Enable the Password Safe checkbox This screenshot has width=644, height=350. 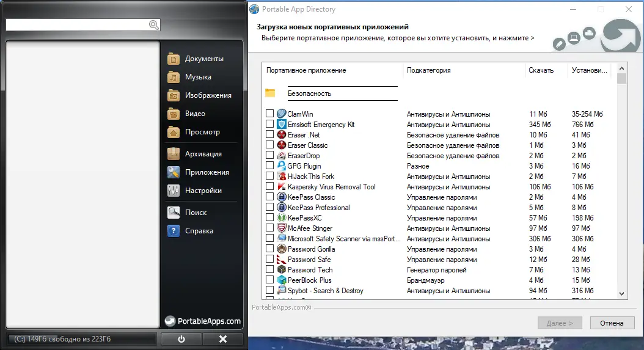coord(269,259)
